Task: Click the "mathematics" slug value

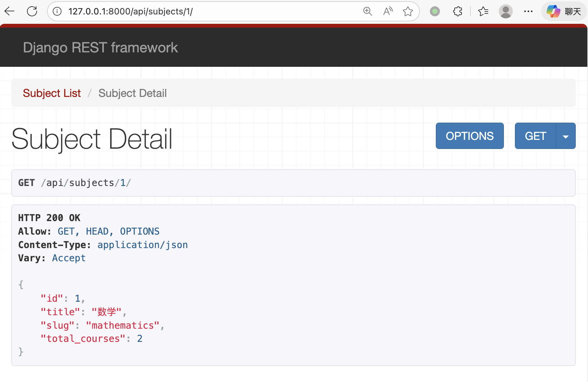Action: tap(123, 326)
